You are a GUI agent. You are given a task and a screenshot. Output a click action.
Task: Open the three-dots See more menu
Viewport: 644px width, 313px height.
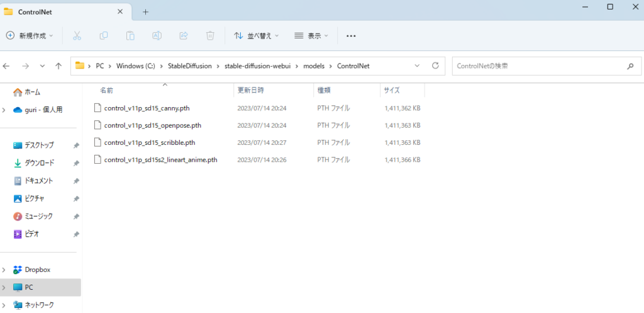[352, 36]
